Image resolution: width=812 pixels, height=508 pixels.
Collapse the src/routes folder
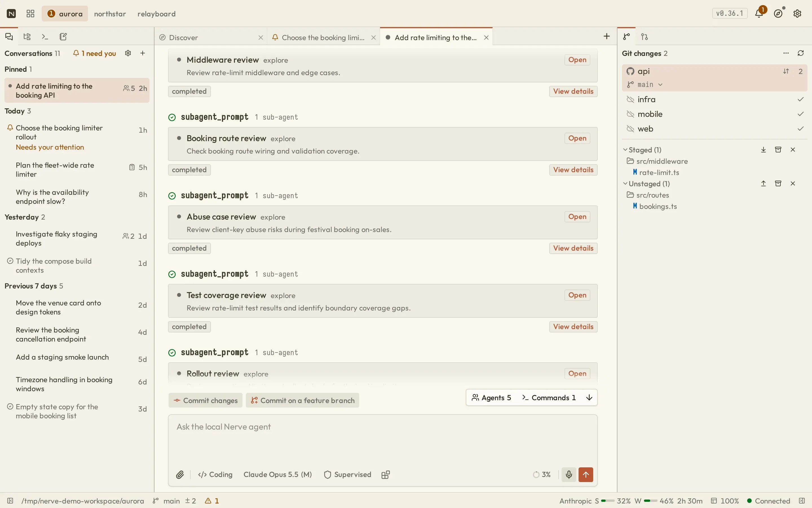point(648,195)
